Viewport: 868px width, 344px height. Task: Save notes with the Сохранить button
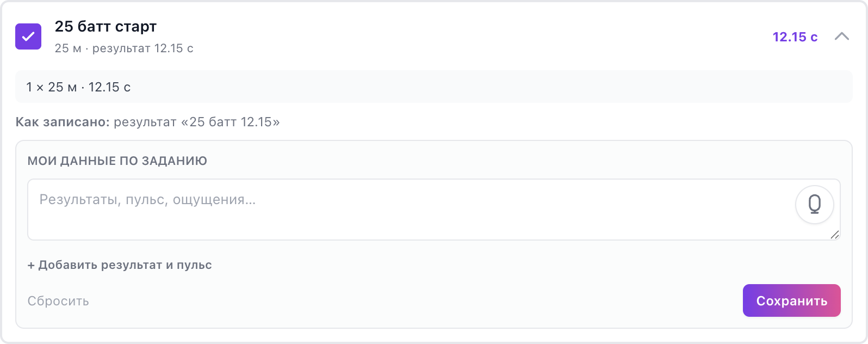(792, 300)
